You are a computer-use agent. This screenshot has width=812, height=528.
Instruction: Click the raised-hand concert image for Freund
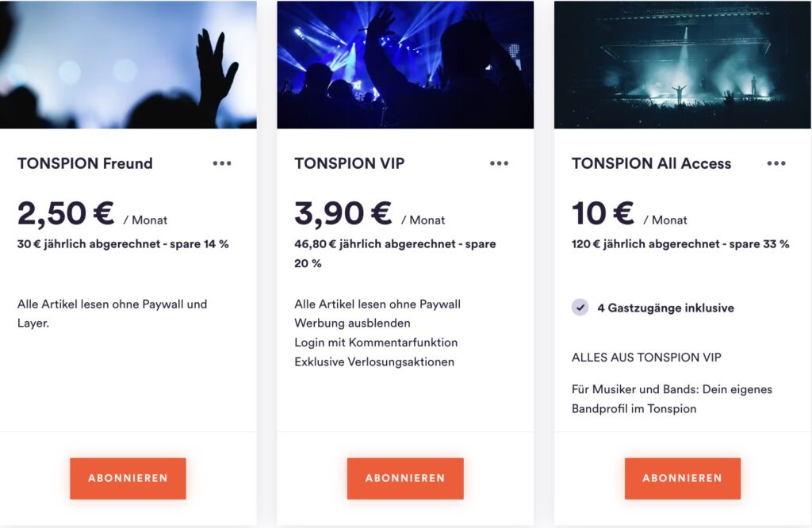click(128, 64)
